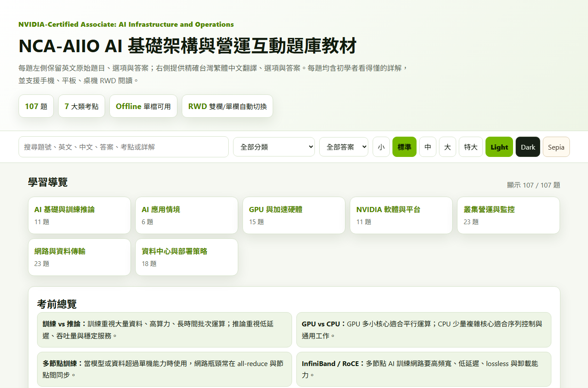Click the InfiniBand / RoCE summary card
The image size is (588, 388).
click(x=424, y=369)
